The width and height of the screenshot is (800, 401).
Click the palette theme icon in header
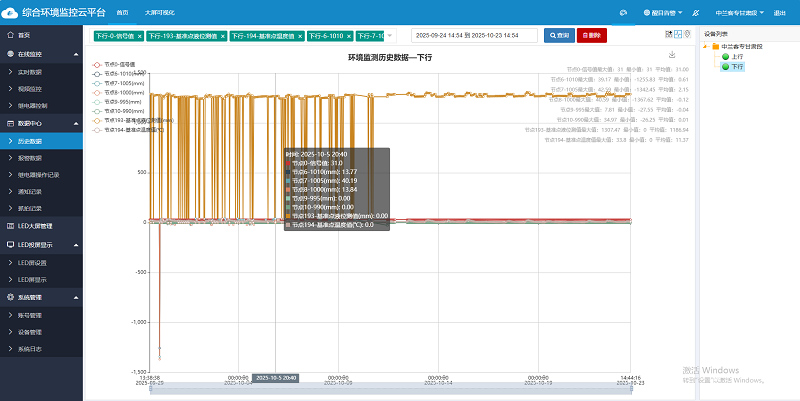click(622, 13)
